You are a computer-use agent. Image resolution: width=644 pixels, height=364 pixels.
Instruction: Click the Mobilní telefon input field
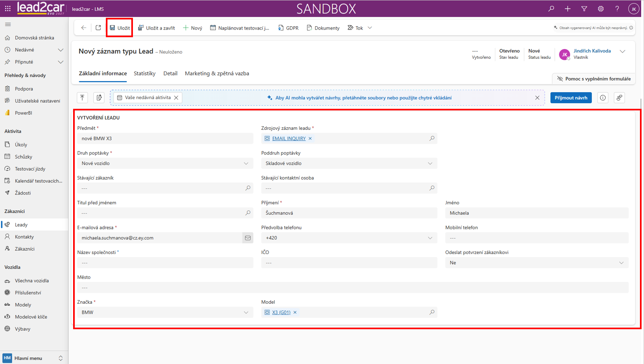(537, 238)
